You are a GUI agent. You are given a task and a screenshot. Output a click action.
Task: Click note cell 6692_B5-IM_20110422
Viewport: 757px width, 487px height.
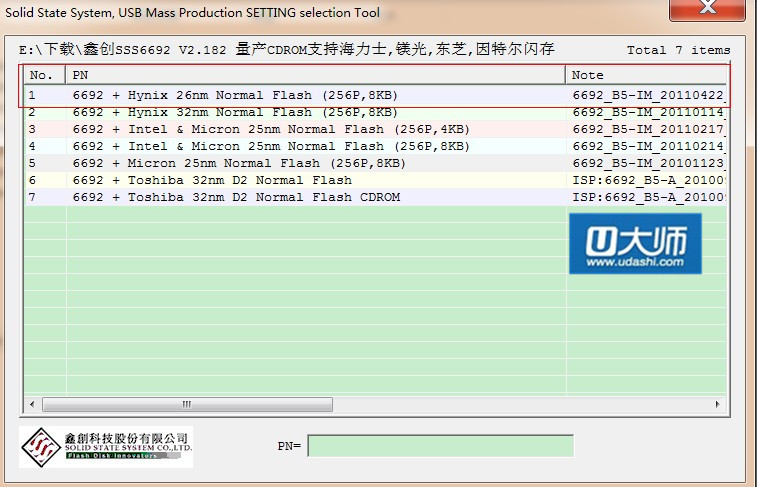click(x=646, y=95)
